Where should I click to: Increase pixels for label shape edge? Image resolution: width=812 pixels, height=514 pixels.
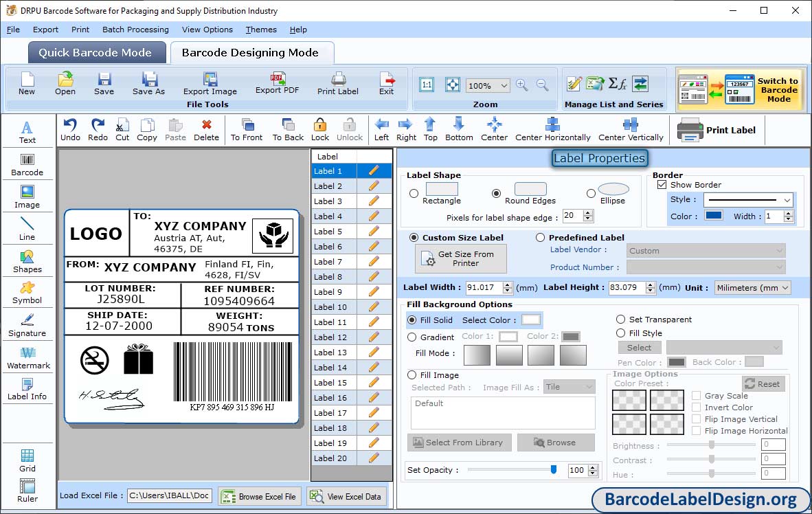[x=588, y=212]
